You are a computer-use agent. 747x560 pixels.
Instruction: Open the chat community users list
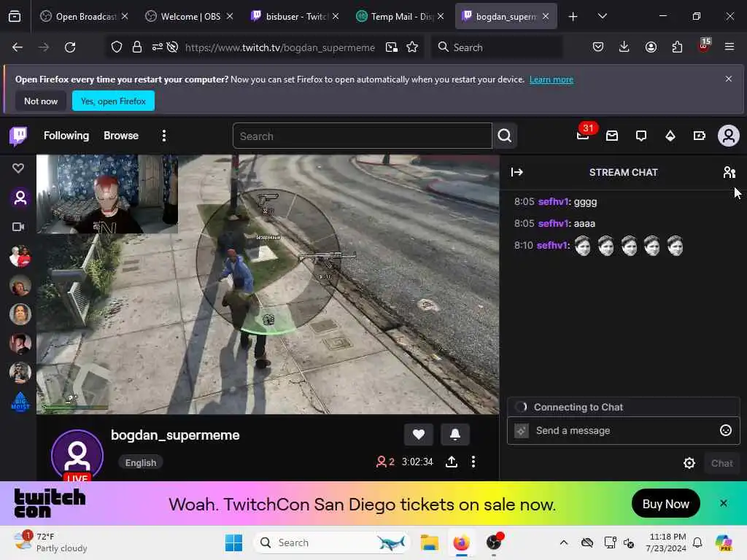pyautogui.click(x=729, y=172)
